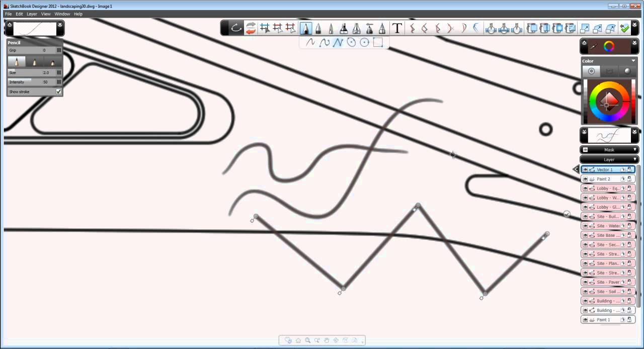The height and width of the screenshot is (349, 644).
Task: Hide the Paint 2 layer
Action: point(585,179)
